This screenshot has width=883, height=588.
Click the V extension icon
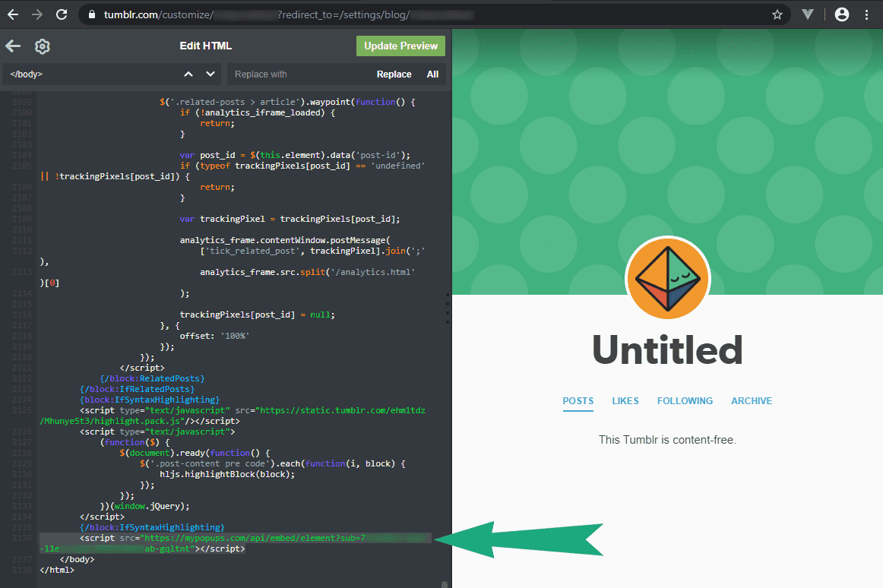(x=808, y=14)
